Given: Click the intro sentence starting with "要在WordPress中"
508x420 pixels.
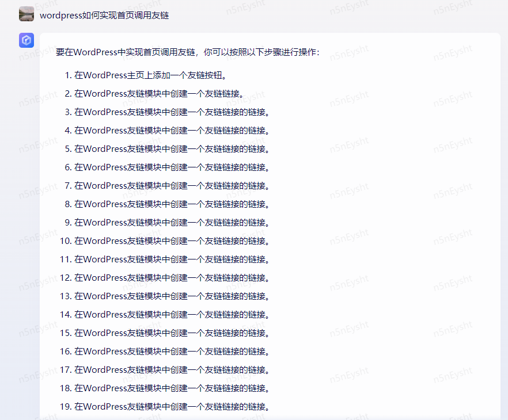Looking at the screenshot, I should [x=187, y=52].
